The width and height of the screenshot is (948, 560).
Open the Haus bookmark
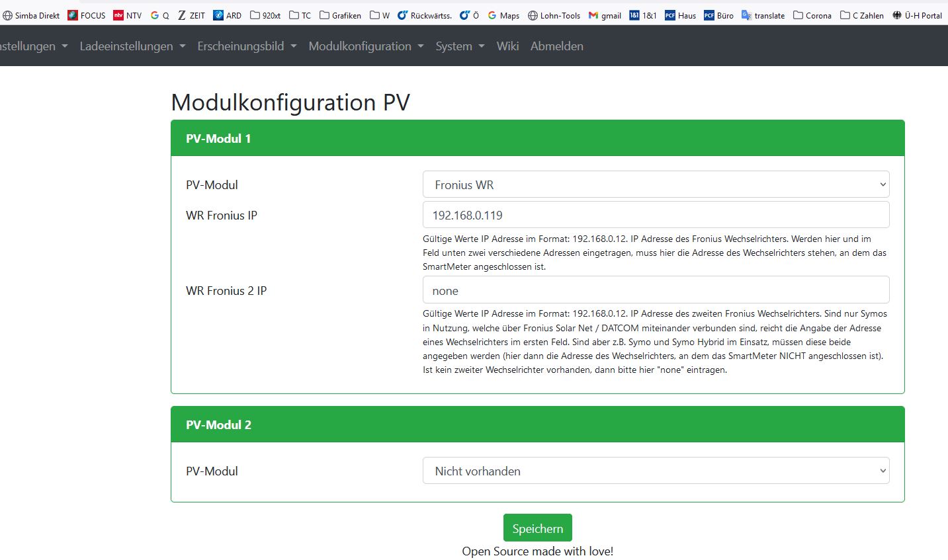tap(681, 15)
